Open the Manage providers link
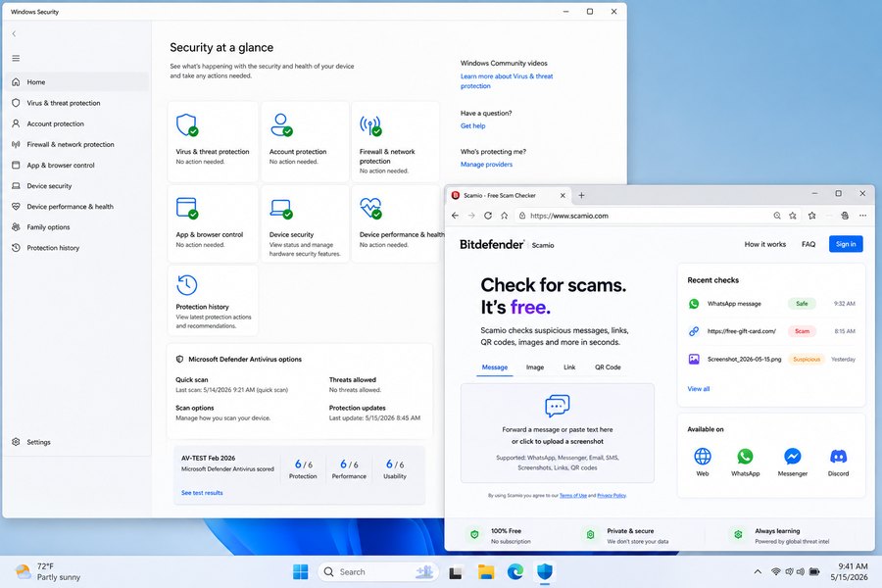Screen dimensions: 882x588 point(486,165)
